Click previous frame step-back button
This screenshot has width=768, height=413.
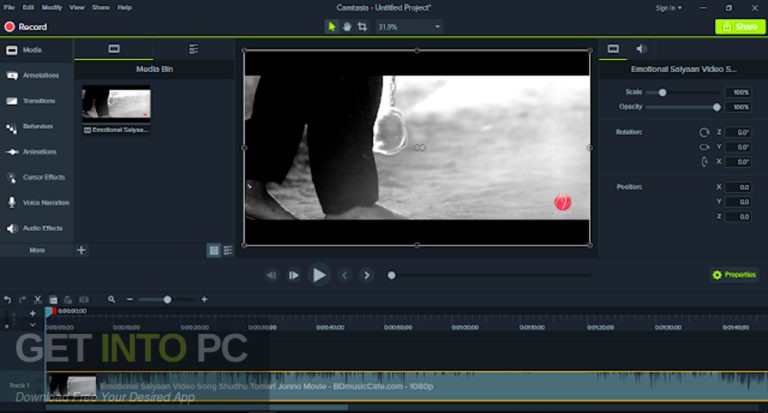click(x=271, y=275)
